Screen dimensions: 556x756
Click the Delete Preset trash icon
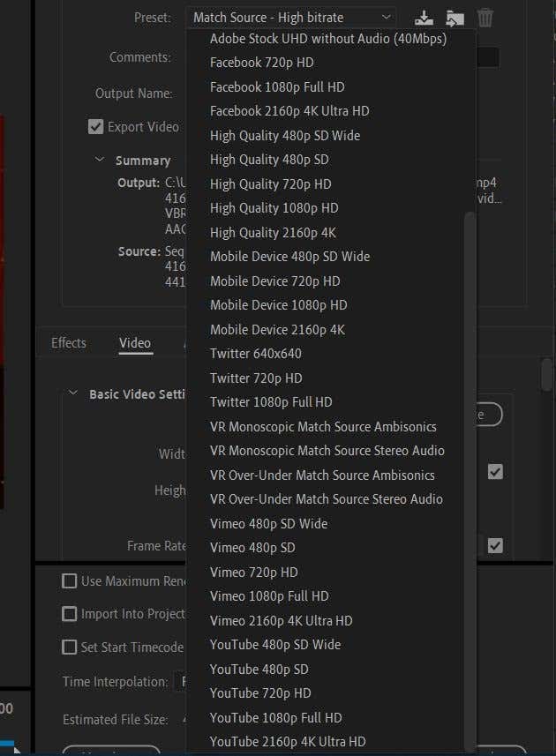[x=485, y=17]
